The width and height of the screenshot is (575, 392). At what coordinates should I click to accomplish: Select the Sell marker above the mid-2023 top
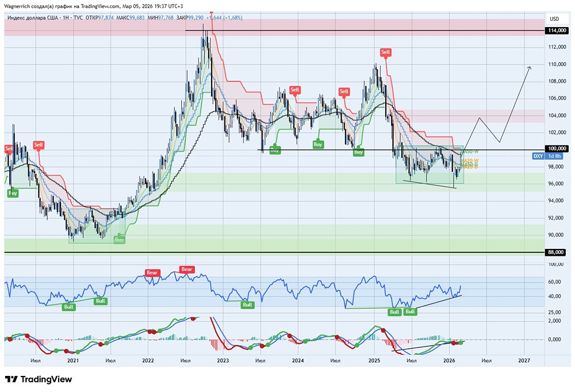point(294,90)
